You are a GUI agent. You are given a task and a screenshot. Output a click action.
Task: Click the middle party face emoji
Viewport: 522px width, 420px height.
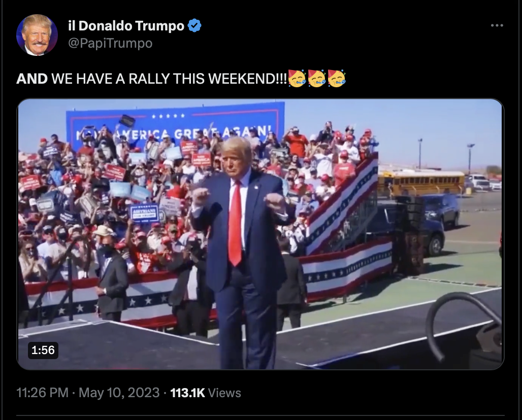(x=316, y=79)
